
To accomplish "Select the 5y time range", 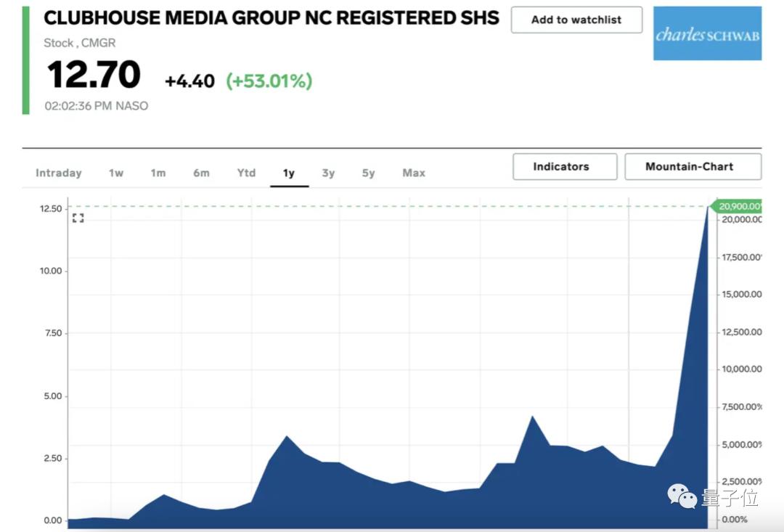I will (x=368, y=173).
